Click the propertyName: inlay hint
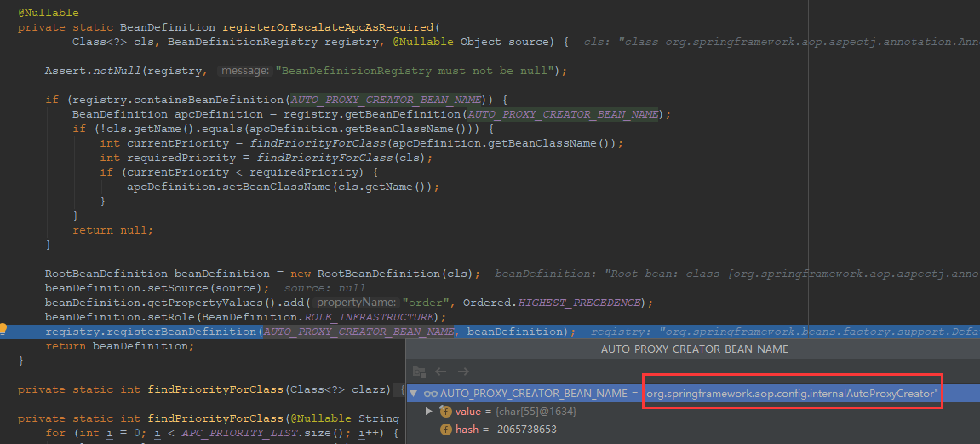The image size is (980, 444). [356, 303]
